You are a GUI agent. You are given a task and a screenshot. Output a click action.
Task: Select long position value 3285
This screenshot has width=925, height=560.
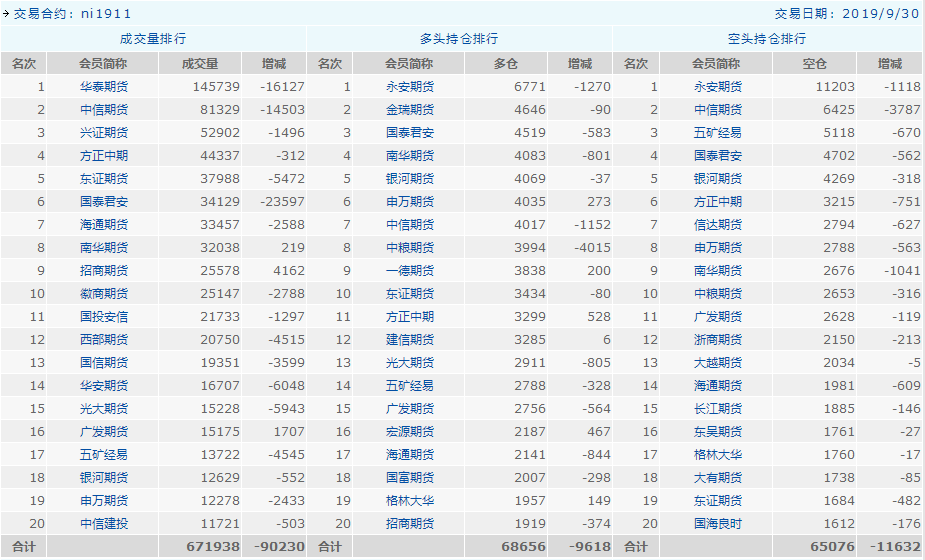click(530, 340)
